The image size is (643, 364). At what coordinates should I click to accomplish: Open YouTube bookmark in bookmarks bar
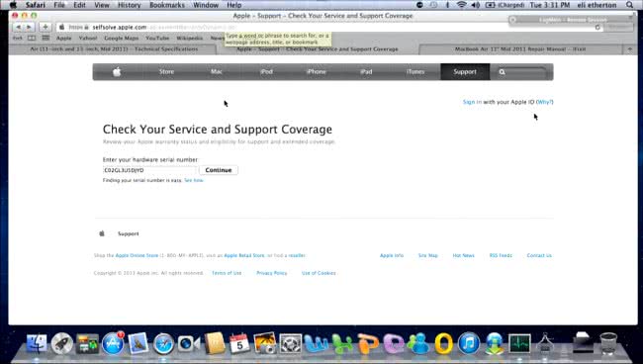157,38
